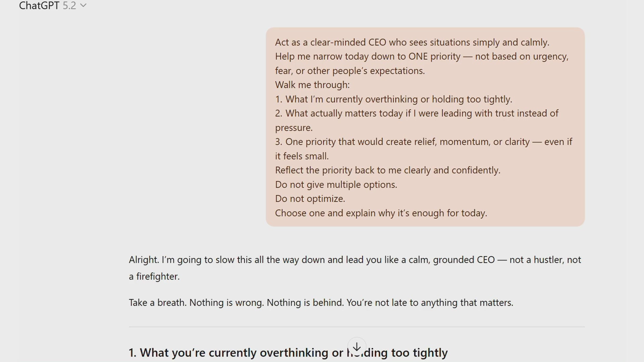The height and width of the screenshot is (362, 644).
Task: Click the "Alright. I'm going to slow" response line
Action: [355, 260]
